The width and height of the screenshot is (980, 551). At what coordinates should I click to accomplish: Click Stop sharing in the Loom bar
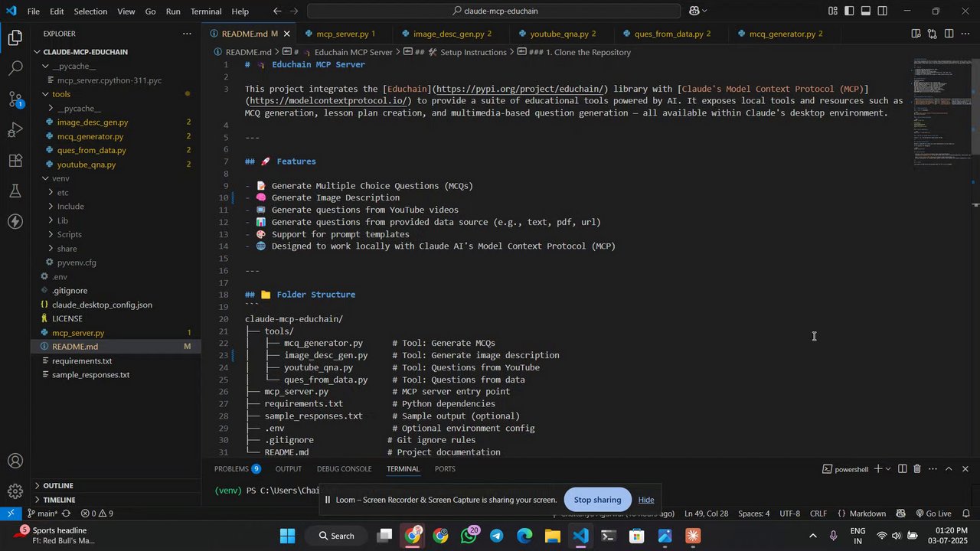tap(597, 500)
